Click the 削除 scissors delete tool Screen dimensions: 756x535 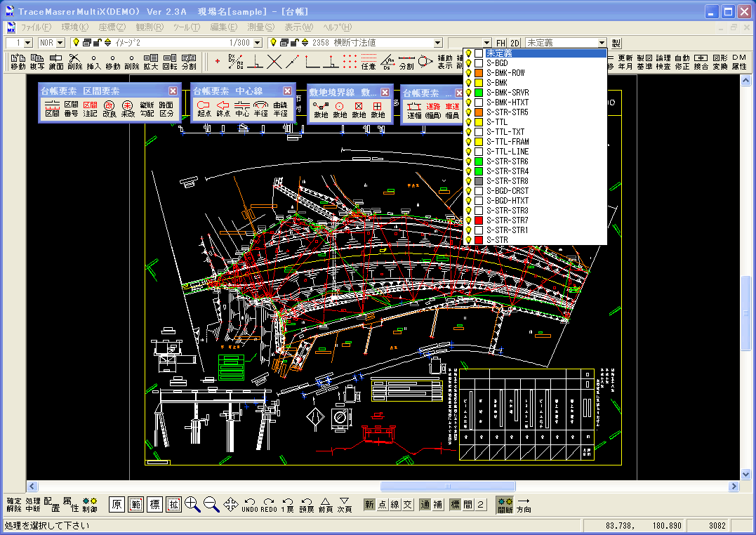[x=74, y=62]
